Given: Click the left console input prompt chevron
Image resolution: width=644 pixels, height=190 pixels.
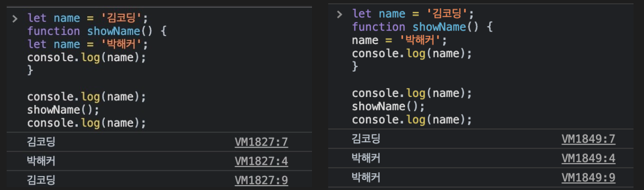Looking at the screenshot, I should tap(15, 19).
